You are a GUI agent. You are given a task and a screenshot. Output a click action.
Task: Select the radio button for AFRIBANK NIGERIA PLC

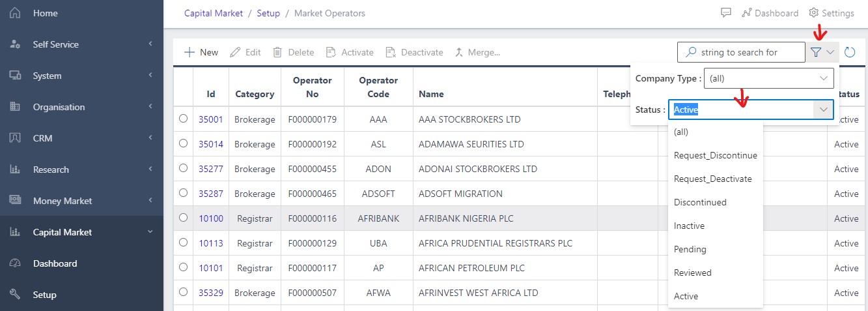pos(183,218)
